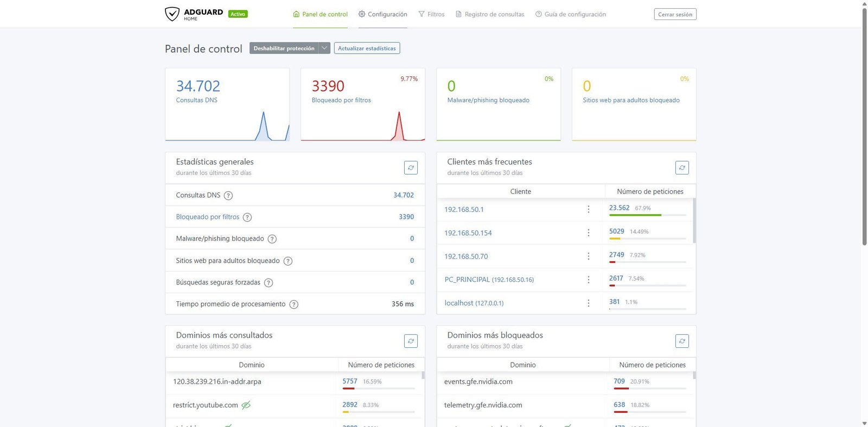Image resolution: width=868 pixels, height=427 pixels.
Task: Click Deshabilitar protección button
Action: pos(284,48)
